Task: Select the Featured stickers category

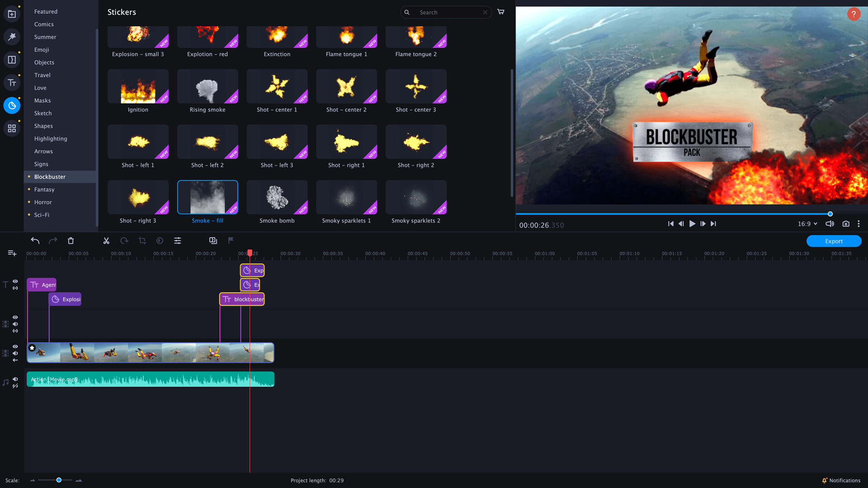Action: [x=45, y=11]
